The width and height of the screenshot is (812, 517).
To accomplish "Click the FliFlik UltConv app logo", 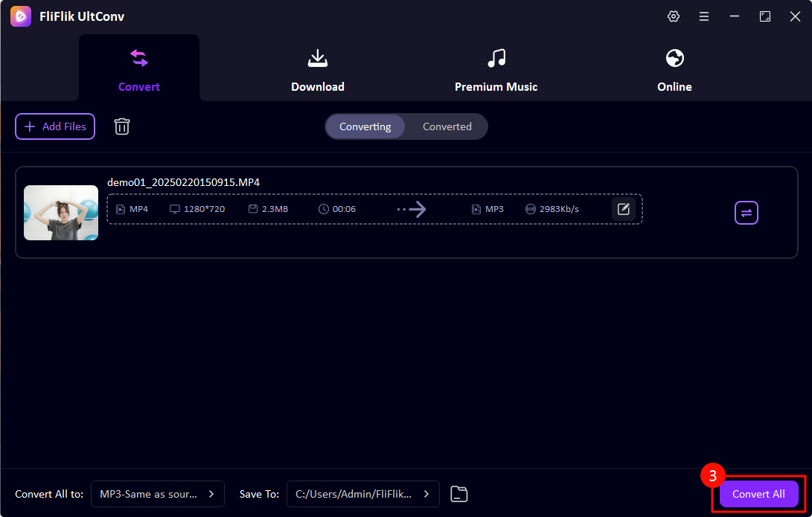I will [x=21, y=16].
